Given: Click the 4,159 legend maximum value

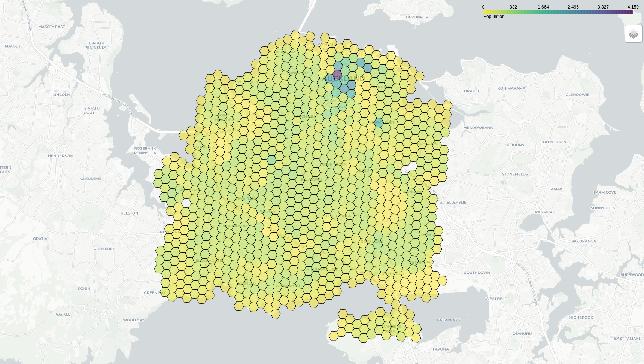Looking at the screenshot, I should pyautogui.click(x=633, y=7).
